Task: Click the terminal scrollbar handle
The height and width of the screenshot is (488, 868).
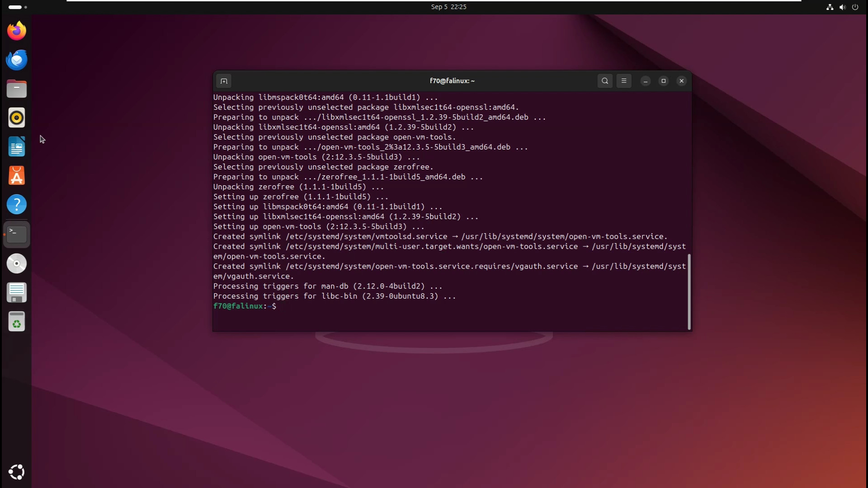Action: 689,292
